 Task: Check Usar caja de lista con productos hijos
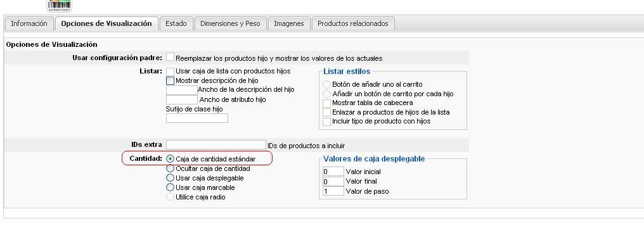coord(170,72)
